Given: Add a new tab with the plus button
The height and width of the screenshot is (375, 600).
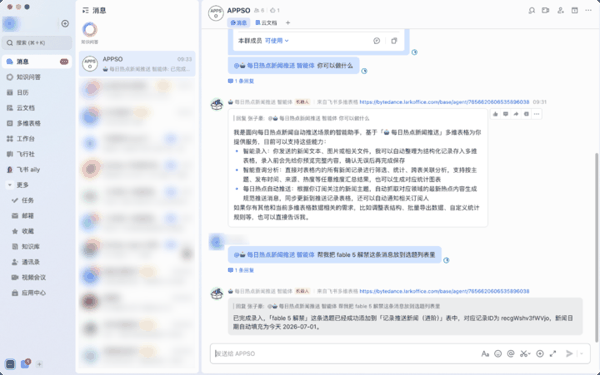Looking at the screenshot, I should tap(288, 23).
